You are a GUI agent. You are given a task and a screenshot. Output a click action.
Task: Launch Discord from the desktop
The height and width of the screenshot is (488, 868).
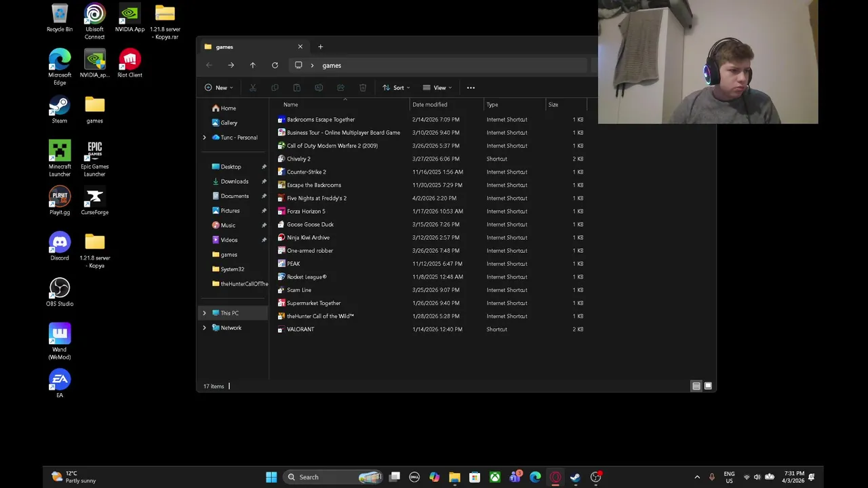click(60, 247)
